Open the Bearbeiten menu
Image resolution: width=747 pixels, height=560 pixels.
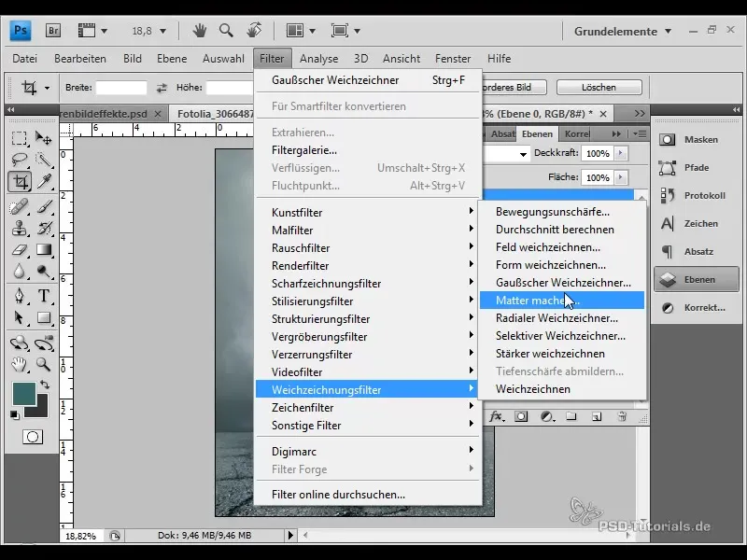(x=80, y=59)
